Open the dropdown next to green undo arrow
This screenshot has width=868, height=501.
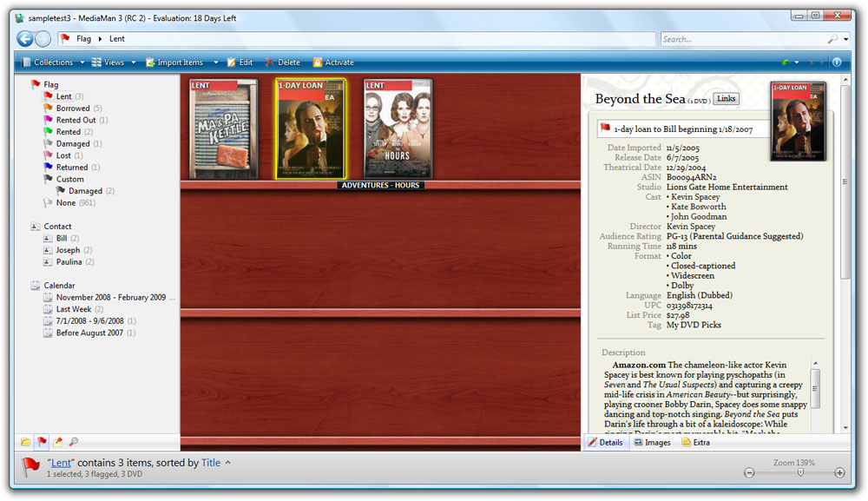pyautogui.click(x=797, y=63)
